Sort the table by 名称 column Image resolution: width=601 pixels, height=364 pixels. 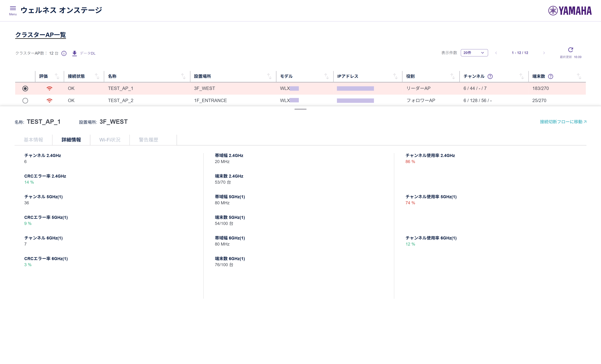[x=183, y=76]
